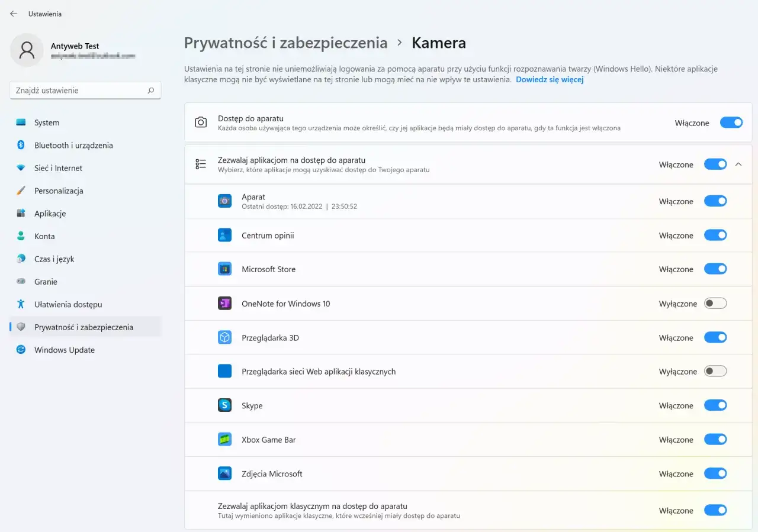Click the search magnifier icon

click(151, 91)
